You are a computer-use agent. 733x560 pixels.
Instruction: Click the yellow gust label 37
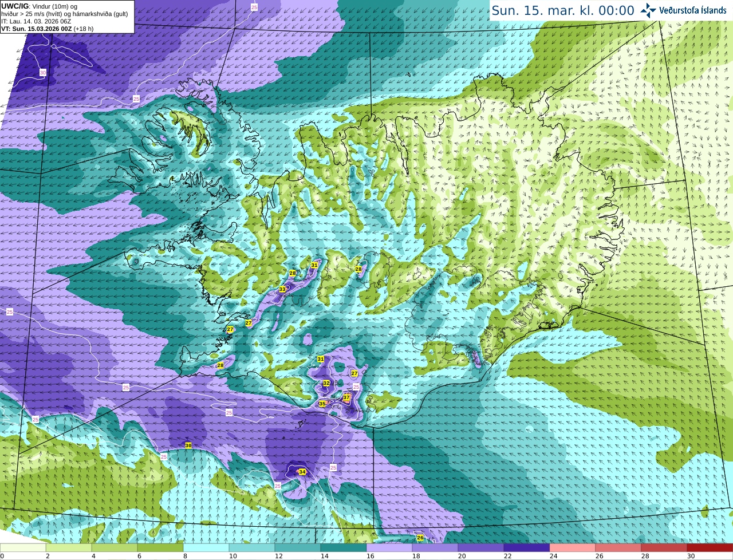click(x=346, y=397)
